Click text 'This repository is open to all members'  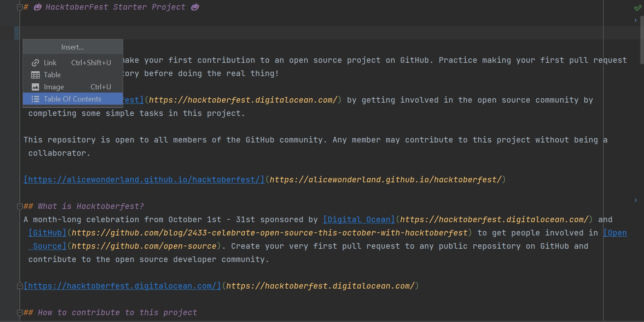[x=115, y=140]
